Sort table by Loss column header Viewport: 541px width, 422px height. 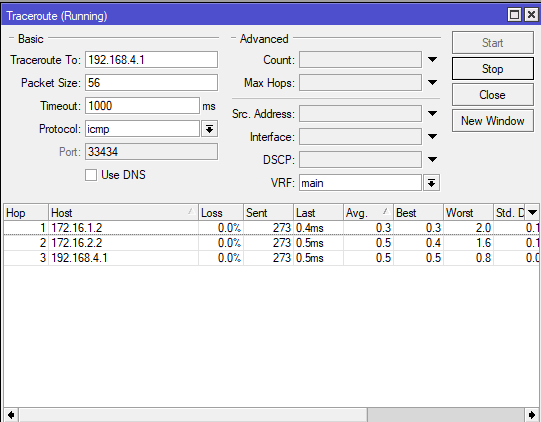221,213
